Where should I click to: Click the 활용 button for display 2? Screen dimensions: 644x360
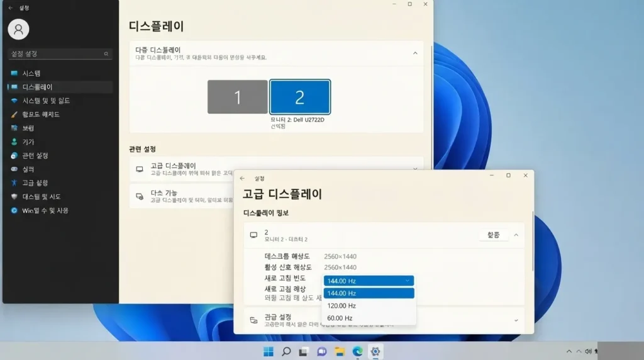pos(493,235)
